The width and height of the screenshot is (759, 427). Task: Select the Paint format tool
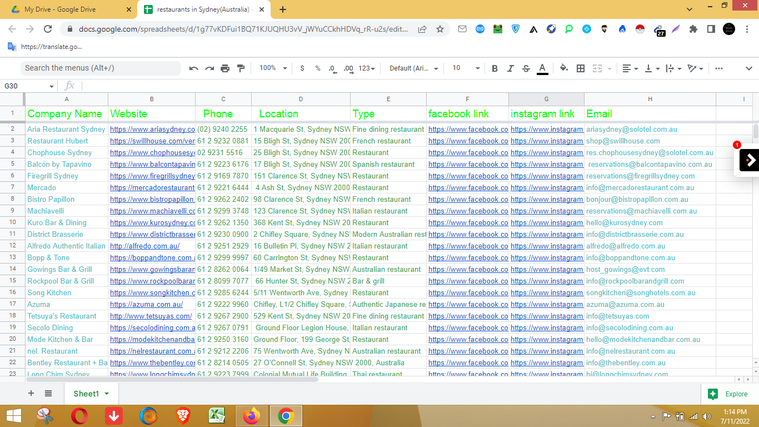pyautogui.click(x=241, y=69)
